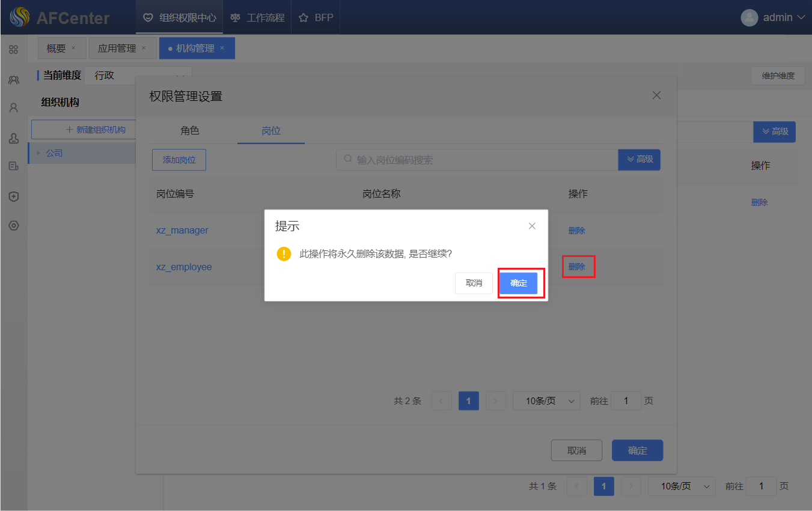Click the shield plus icon in sidebar
This screenshot has height=511, width=812.
[13, 196]
